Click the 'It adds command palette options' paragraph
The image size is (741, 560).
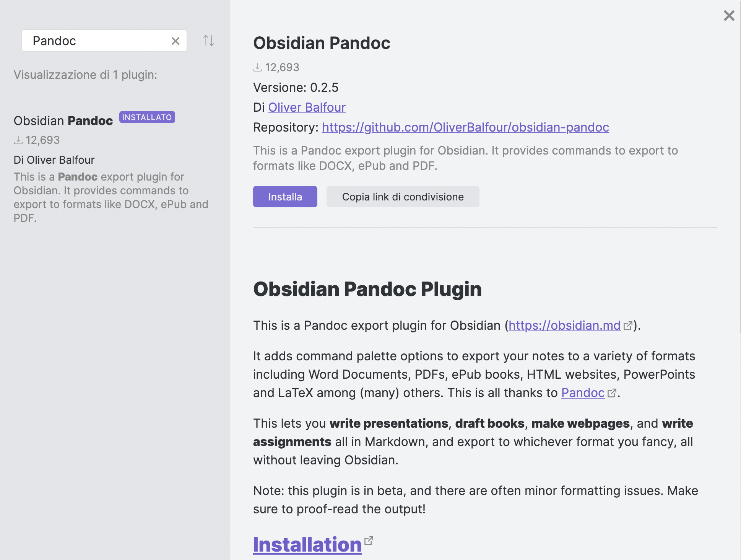[x=474, y=374]
